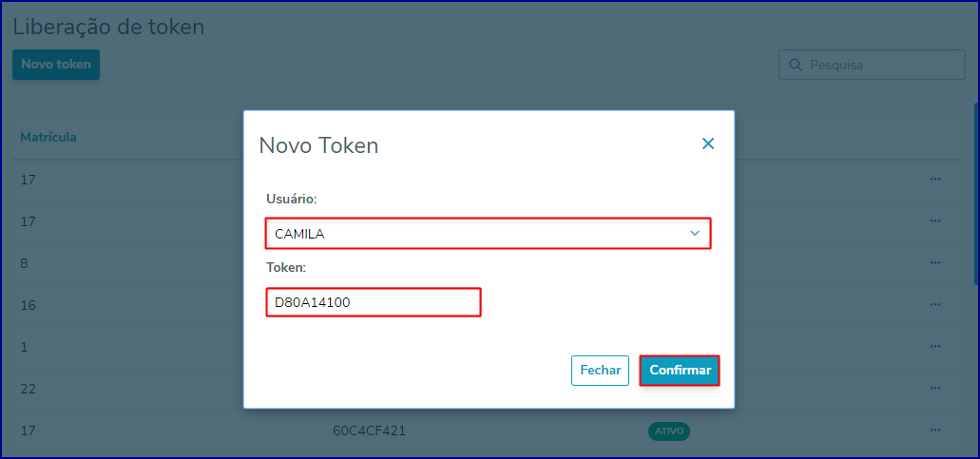Screen dimensions: 980x459
Task: Open three-dot menu for row 22
Action: [x=935, y=389]
